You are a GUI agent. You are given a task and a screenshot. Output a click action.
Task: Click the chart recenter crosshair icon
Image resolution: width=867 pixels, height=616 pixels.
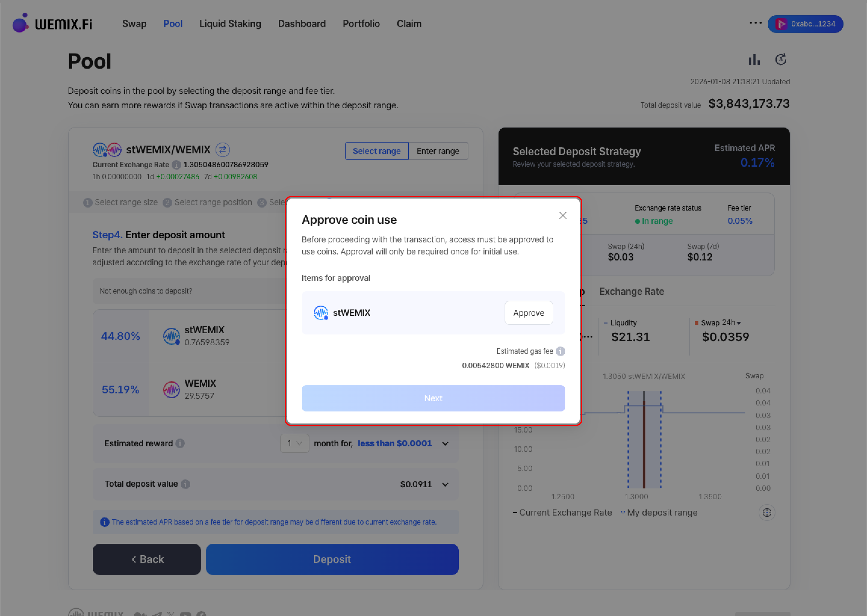767,513
